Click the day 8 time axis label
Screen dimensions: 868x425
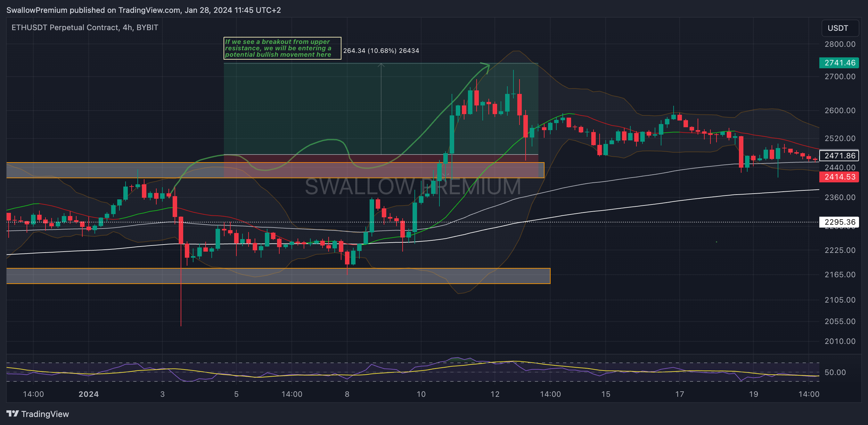(347, 394)
